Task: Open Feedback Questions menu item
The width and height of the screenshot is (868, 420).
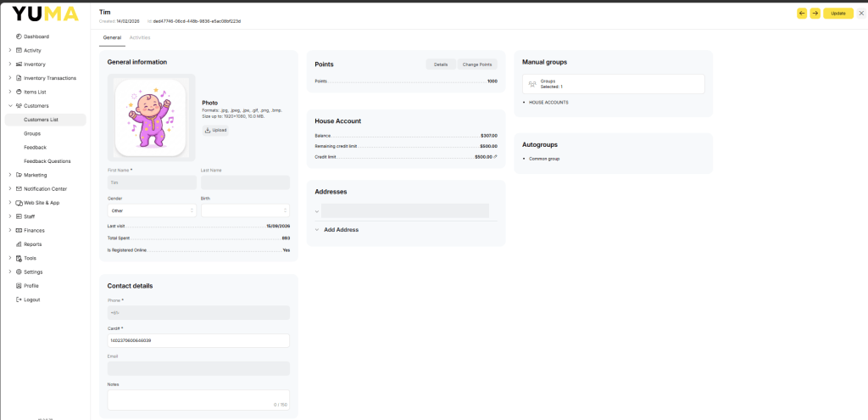Action: [47, 161]
